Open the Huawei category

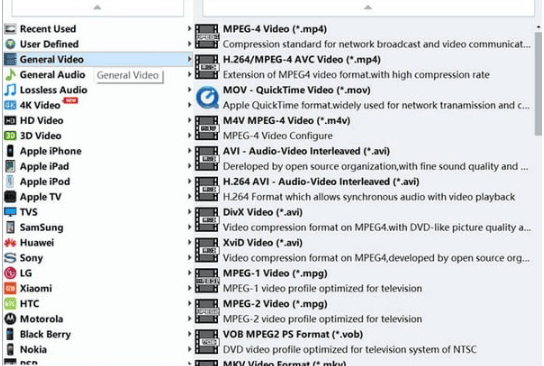coord(97,242)
